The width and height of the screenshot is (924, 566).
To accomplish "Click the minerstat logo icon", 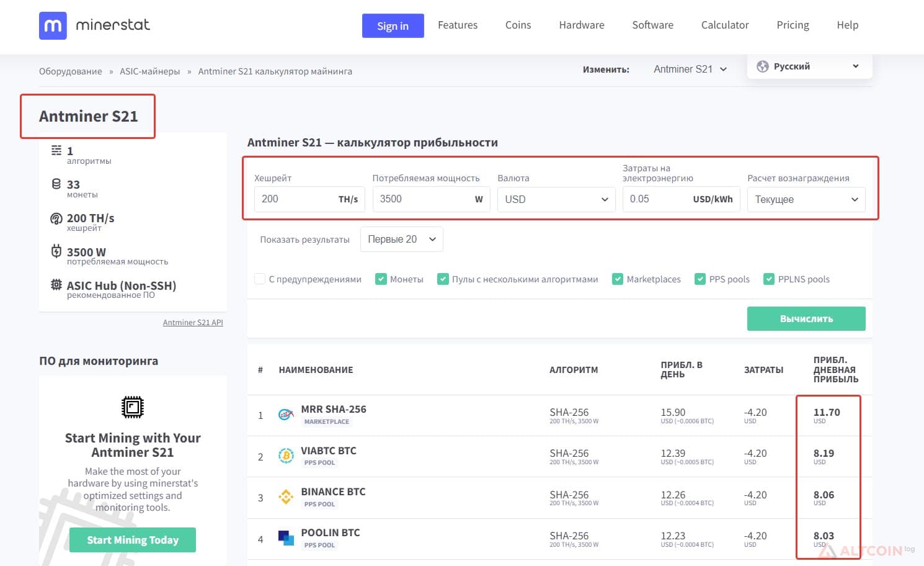I will point(53,25).
